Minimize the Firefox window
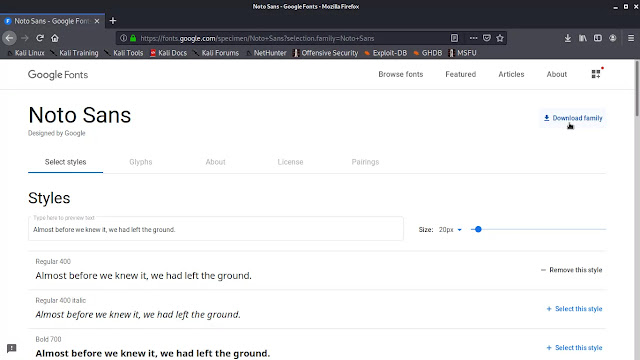 coord(616,7)
